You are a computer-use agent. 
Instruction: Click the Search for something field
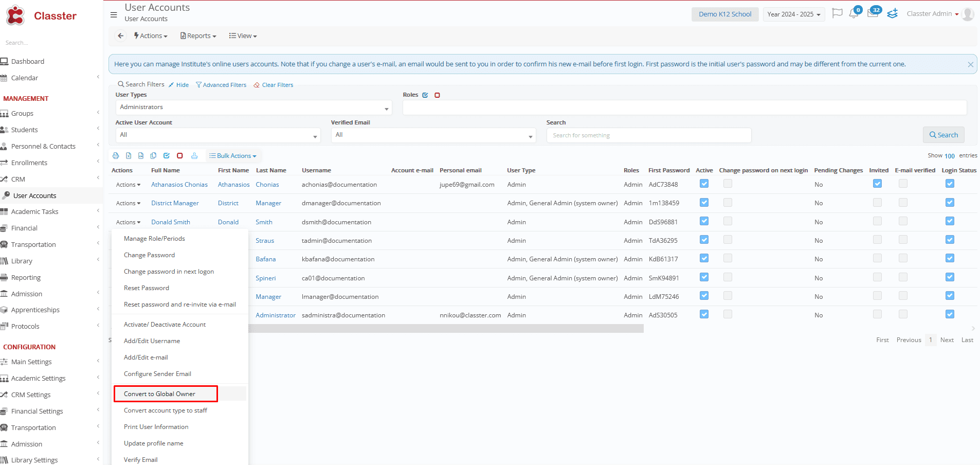coord(649,135)
